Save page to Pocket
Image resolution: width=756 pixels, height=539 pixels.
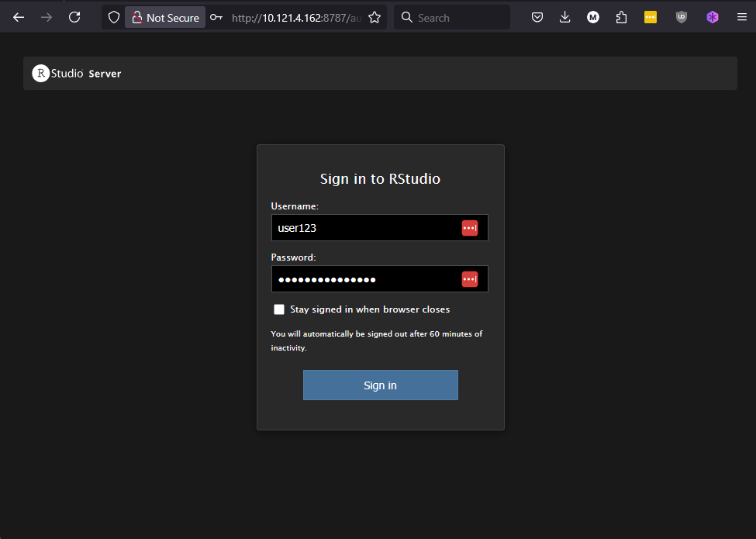[537, 18]
